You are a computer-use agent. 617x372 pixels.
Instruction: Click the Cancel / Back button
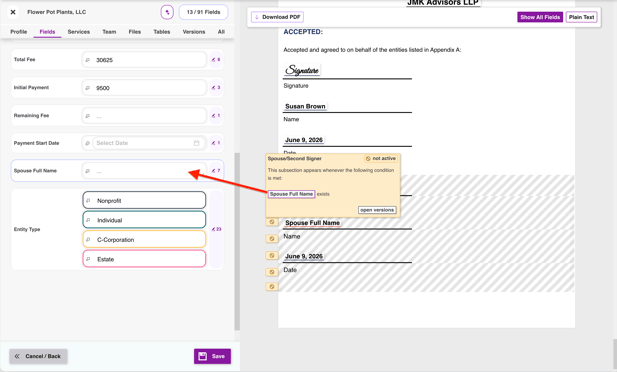pos(39,356)
